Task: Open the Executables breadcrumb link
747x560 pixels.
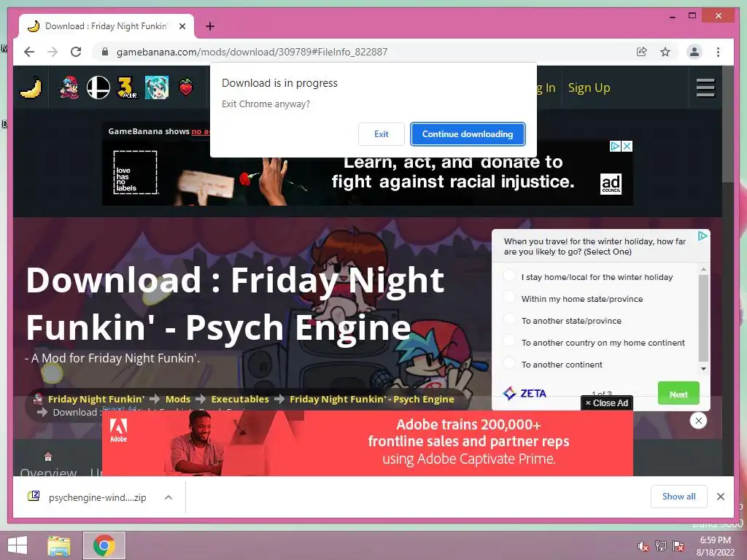Action: click(240, 399)
